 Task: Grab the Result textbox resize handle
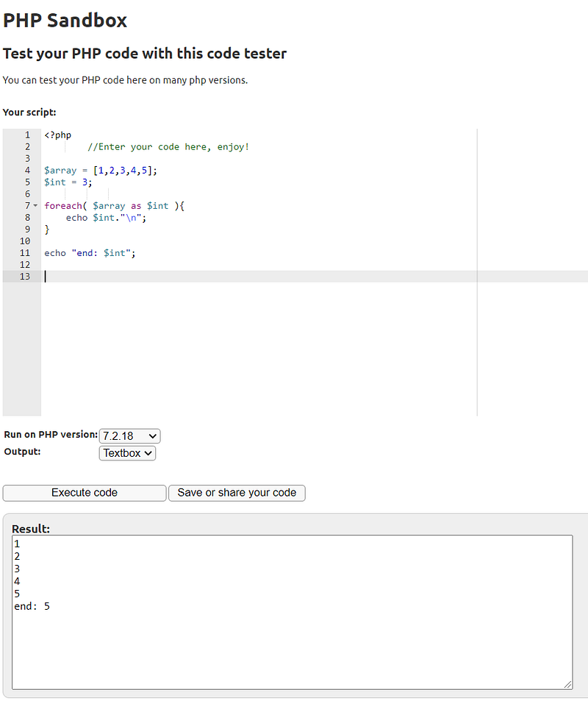pos(567,684)
